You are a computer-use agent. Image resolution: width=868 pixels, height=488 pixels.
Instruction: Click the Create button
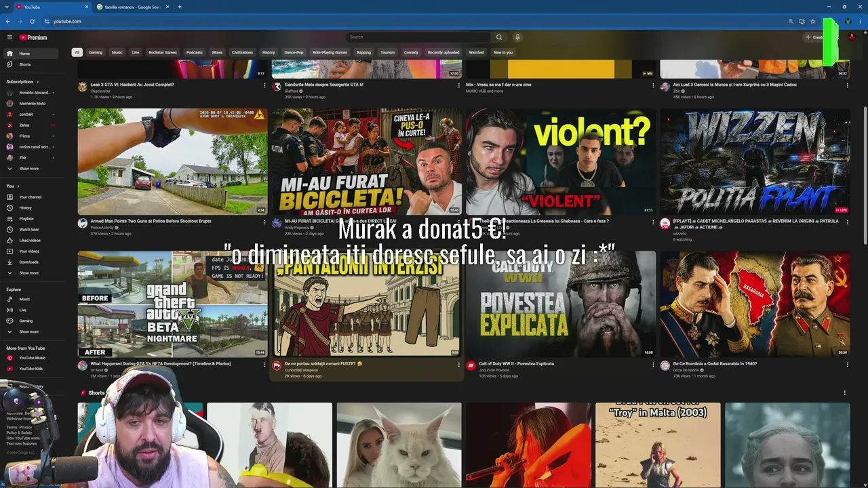pos(815,37)
